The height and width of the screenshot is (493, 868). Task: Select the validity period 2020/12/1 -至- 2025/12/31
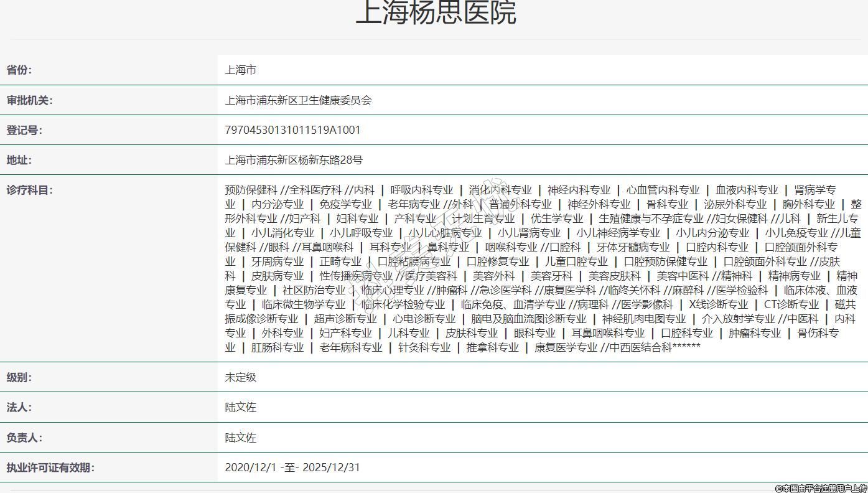coord(292,468)
